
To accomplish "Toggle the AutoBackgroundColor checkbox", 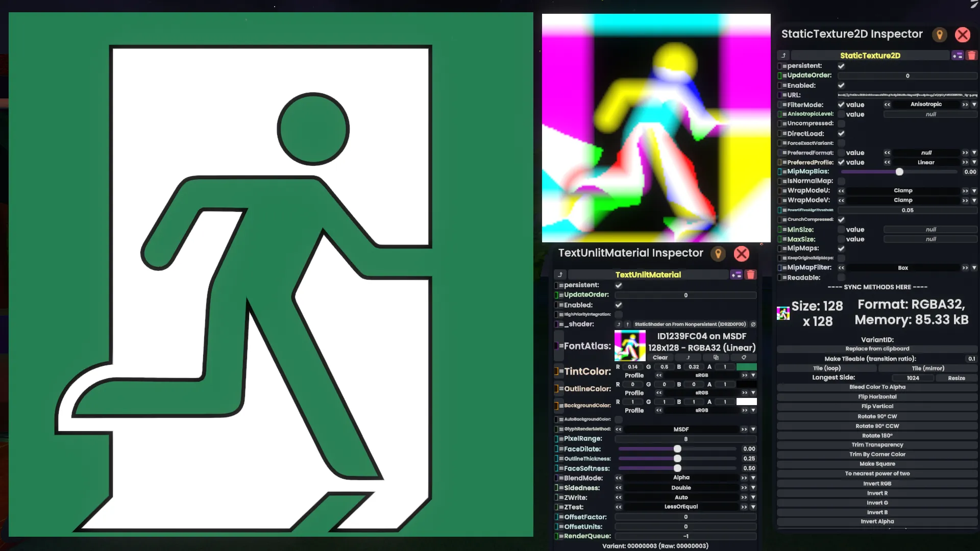I will pos(619,419).
